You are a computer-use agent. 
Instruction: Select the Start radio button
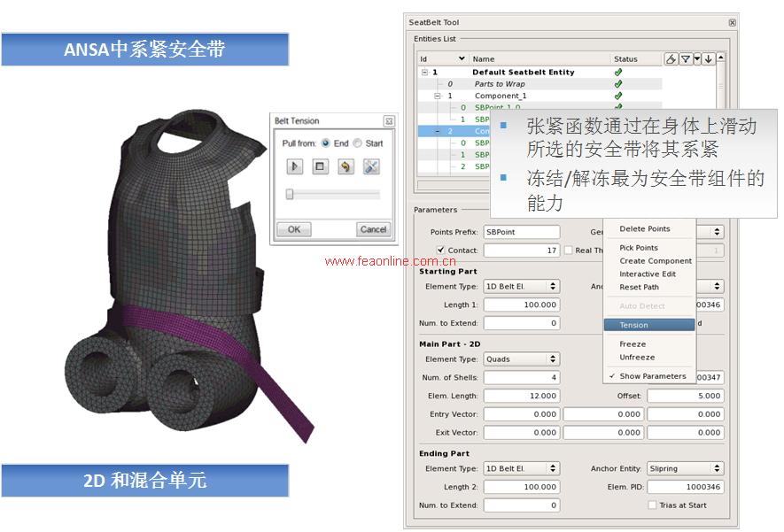(358, 143)
